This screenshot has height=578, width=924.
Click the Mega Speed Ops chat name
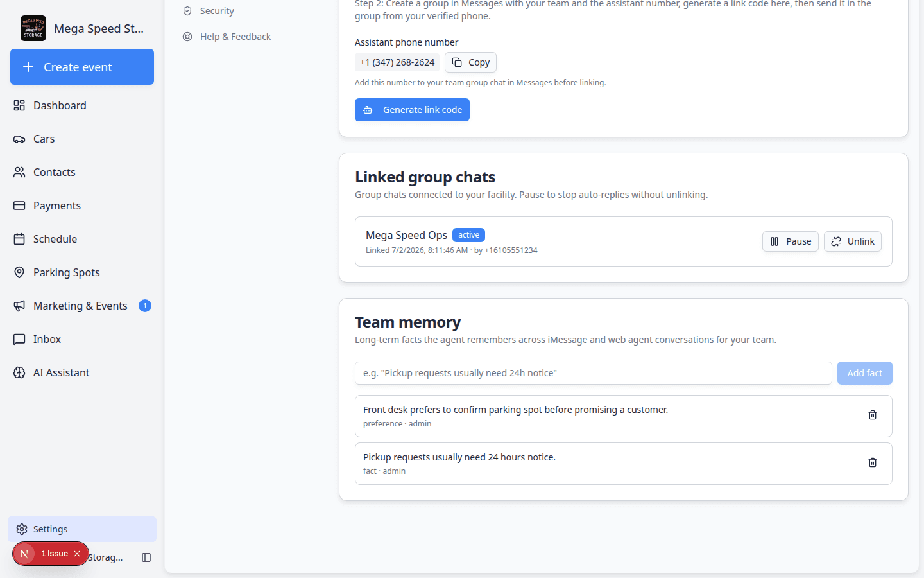click(x=406, y=235)
